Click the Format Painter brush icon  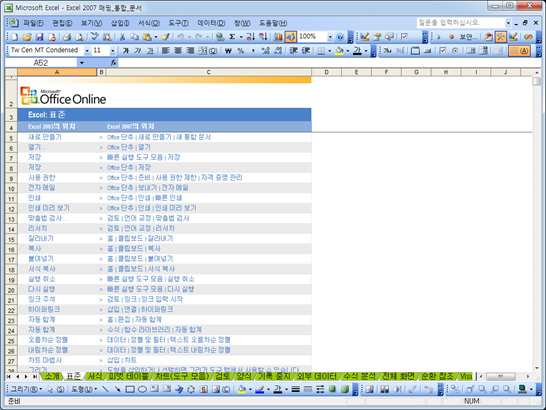click(x=166, y=37)
